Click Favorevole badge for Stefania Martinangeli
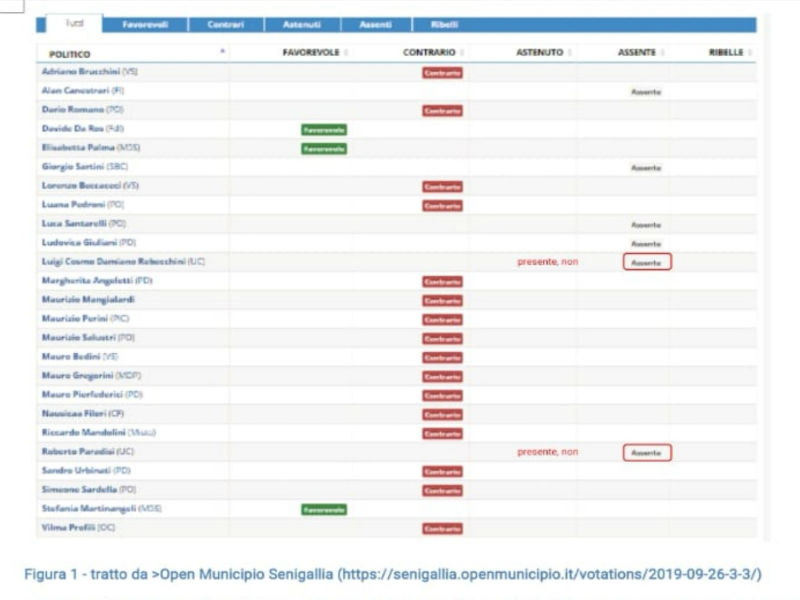 pyautogui.click(x=324, y=509)
